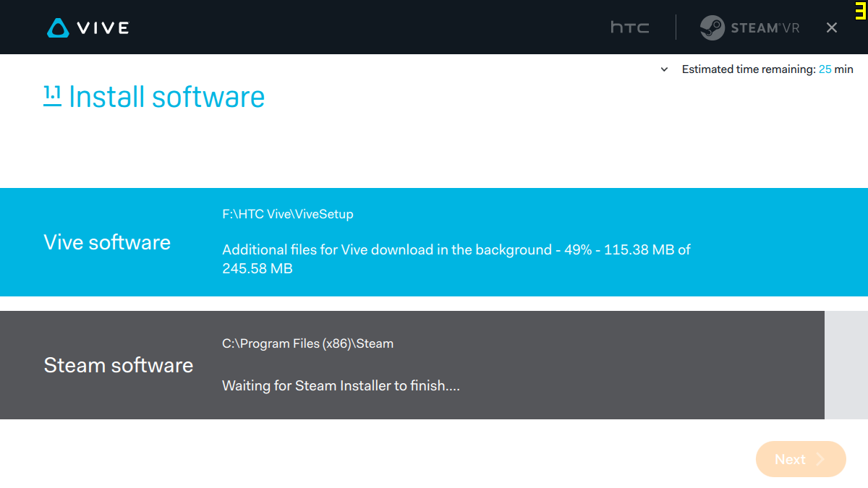Click the SteamVR text logo
Image resolution: width=868 pixels, height=488 pixels.
pos(765,28)
